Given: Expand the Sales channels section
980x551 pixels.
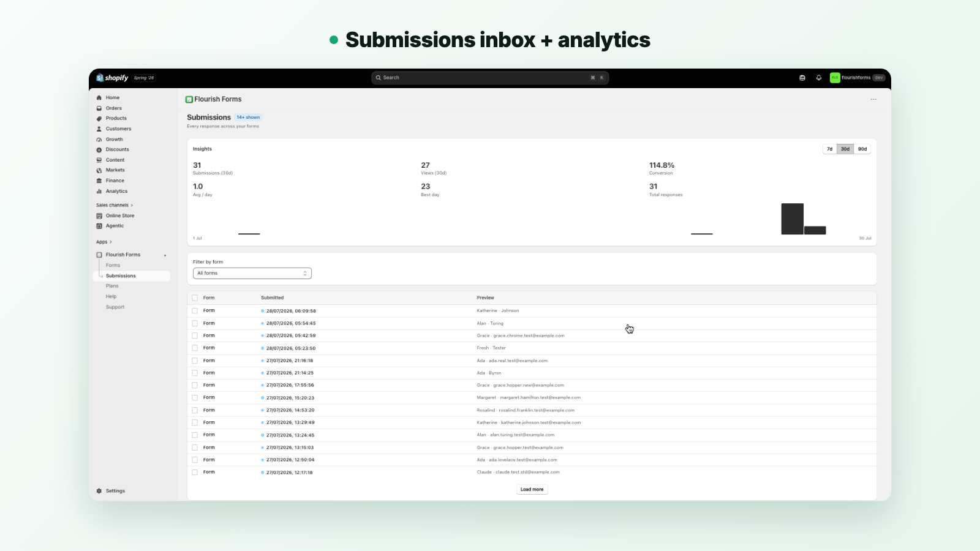Looking at the screenshot, I should [115, 205].
